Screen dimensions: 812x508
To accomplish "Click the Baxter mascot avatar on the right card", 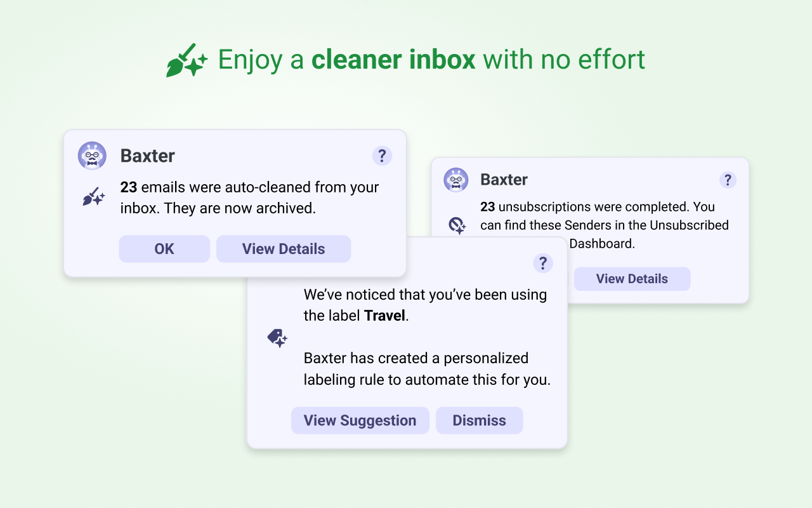I will pyautogui.click(x=455, y=180).
